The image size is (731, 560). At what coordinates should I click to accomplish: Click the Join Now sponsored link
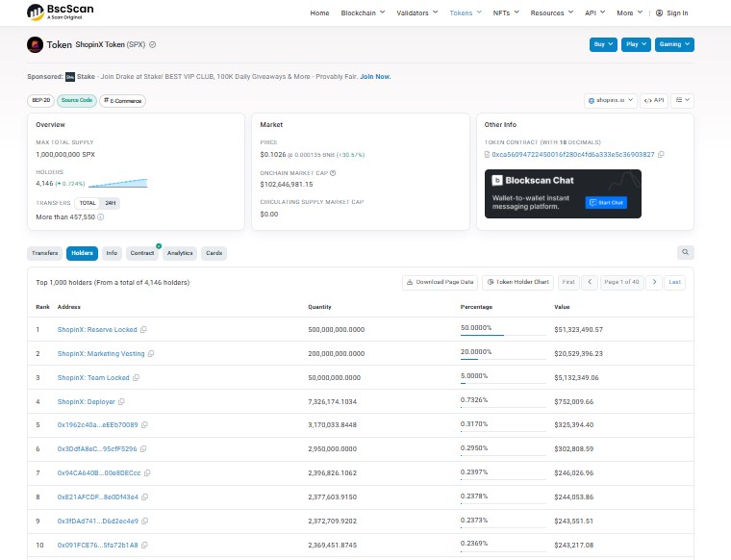[x=375, y=77]
